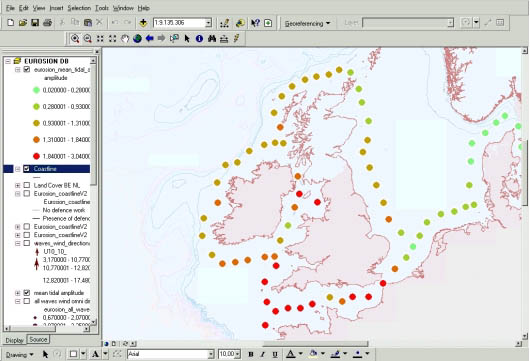Toggle the mean tidal amplitude layer
The image size is (530, 361).
(27, 293)
